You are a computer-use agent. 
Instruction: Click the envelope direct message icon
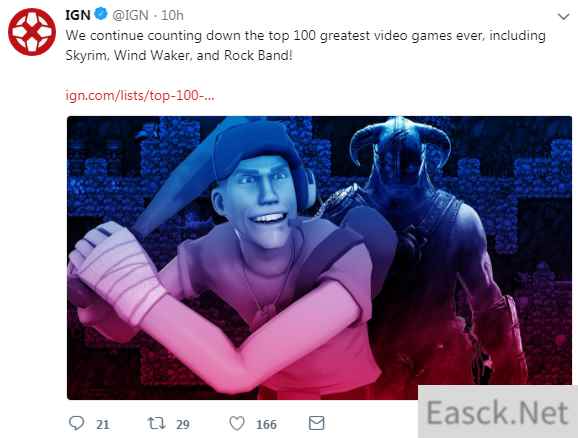(316, 423)
